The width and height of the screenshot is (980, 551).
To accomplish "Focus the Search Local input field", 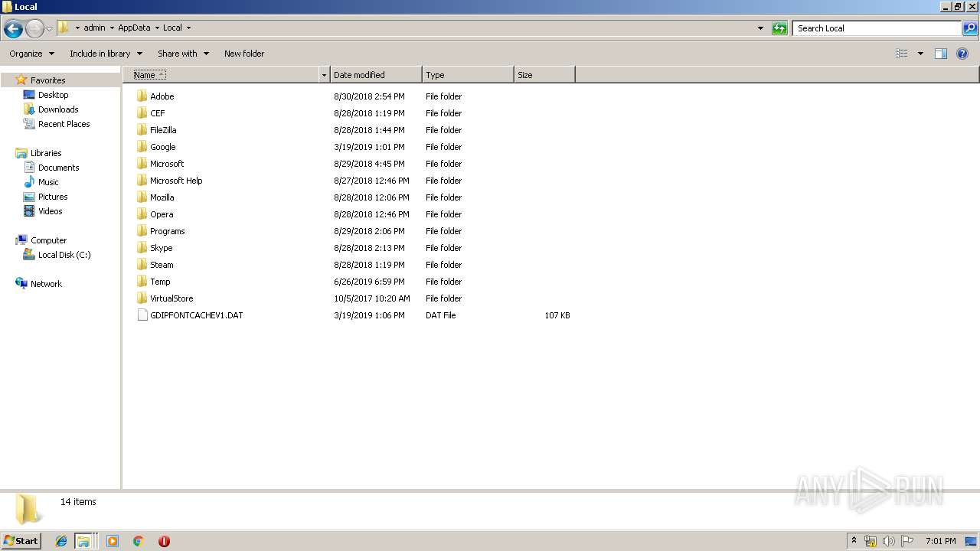I will point(877,28).
